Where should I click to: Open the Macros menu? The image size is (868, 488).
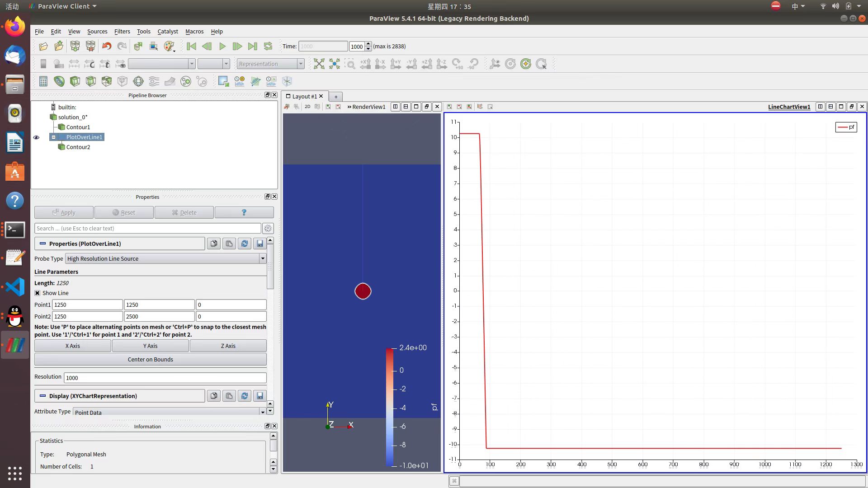[194, 31]
